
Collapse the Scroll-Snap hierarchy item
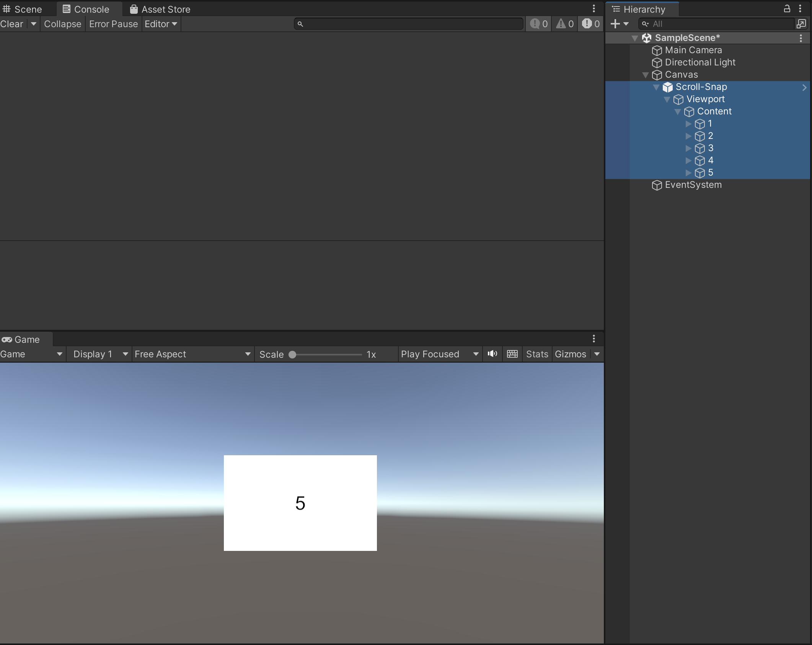point(656,87)
